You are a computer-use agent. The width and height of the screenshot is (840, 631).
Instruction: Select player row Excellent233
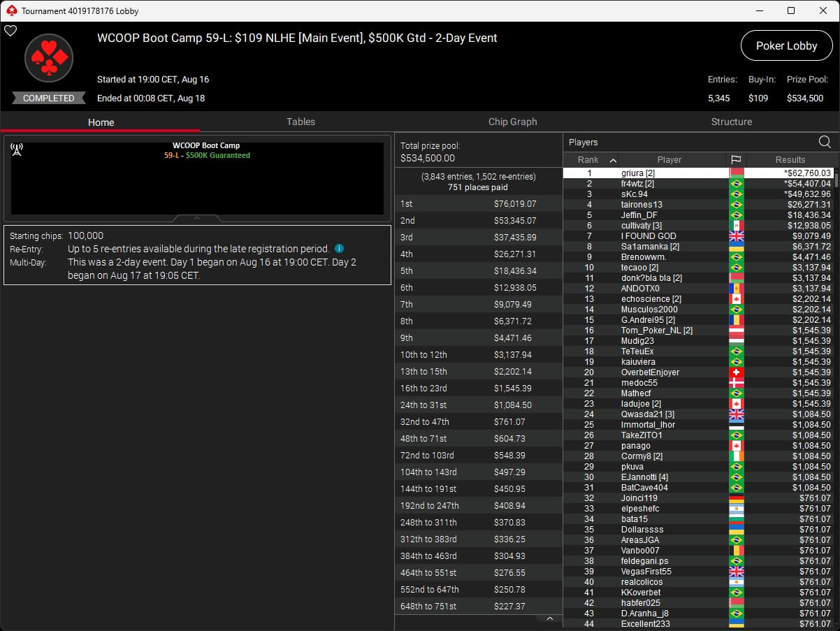click(x=699, y=624)
